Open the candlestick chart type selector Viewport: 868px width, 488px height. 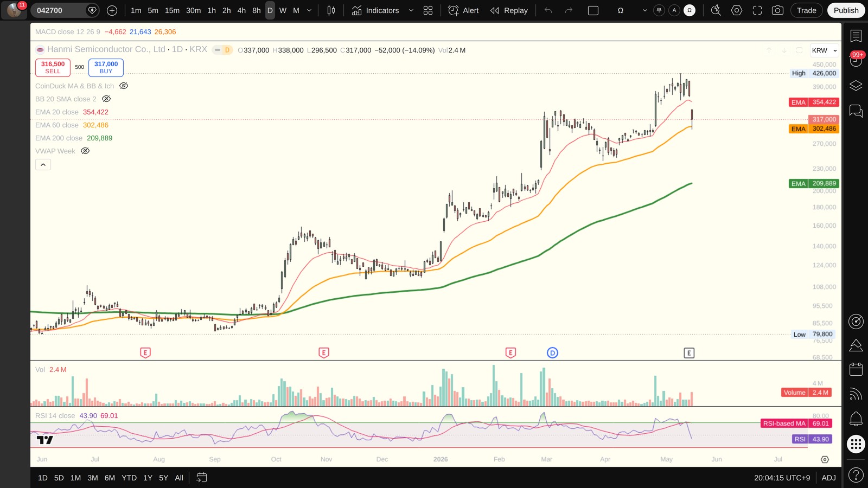click(x=331, y=10)
